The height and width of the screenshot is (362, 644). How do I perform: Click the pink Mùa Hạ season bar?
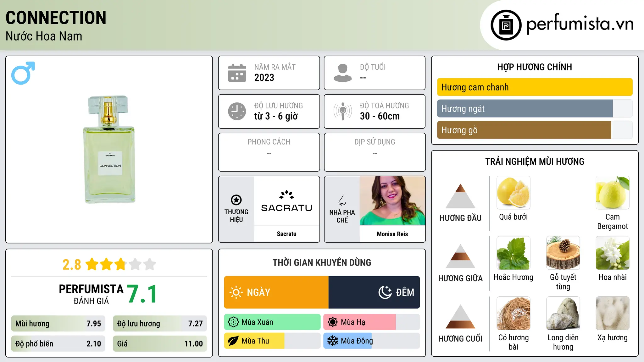359,322
